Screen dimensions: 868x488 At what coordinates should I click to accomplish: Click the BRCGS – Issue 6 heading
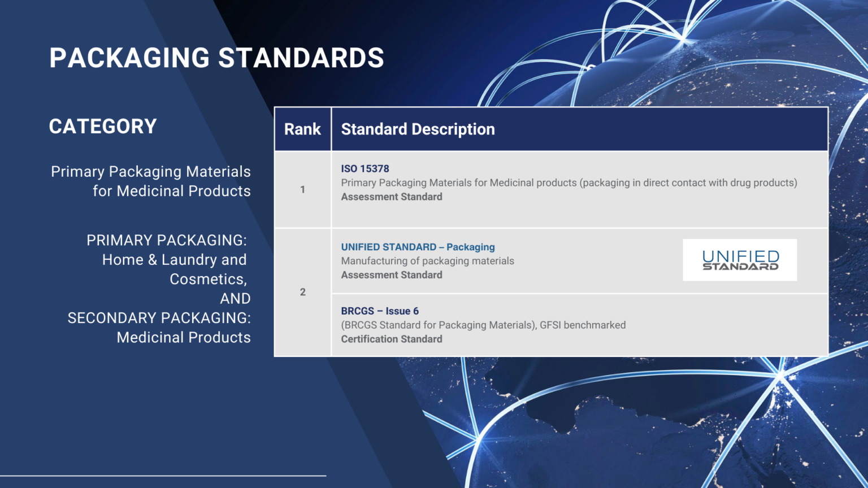[x=379, y=311]
